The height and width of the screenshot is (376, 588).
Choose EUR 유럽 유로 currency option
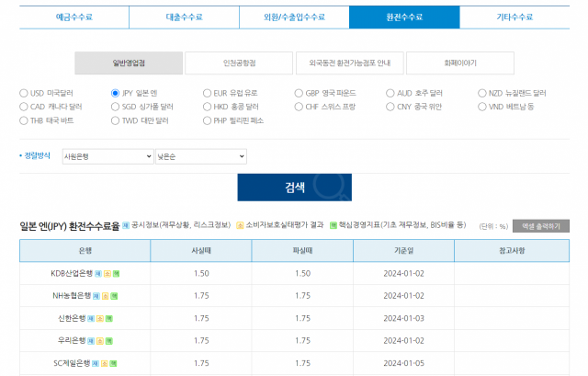click(208, 94)
